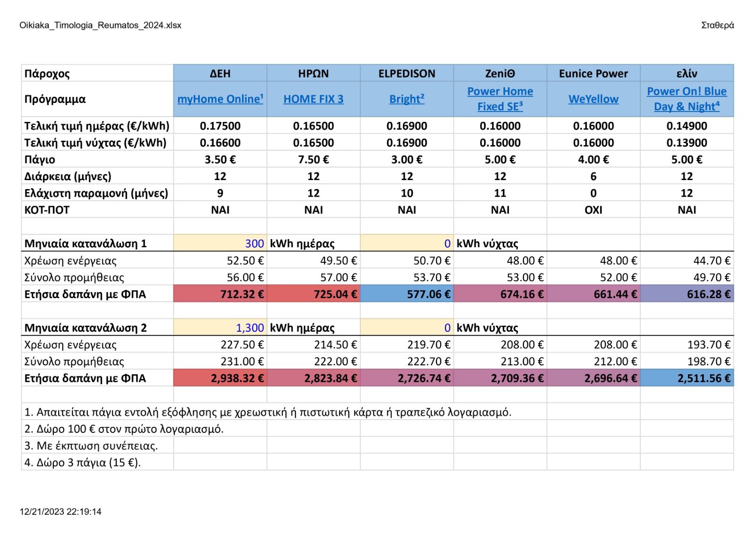Screen dimensions: 756x535
Task: Select night kWh input for consumption 2
Action: coord(407,327)
